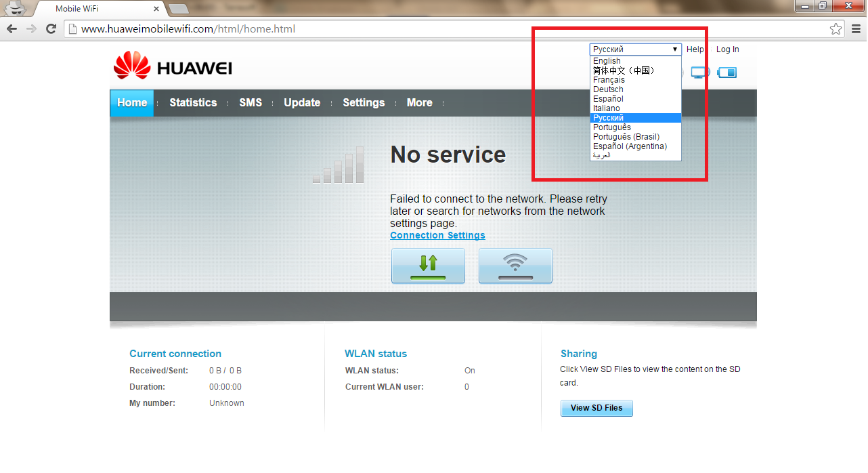868x473 pixels.
Task: Follow the Connection Settings link
Action: (437, 235)
